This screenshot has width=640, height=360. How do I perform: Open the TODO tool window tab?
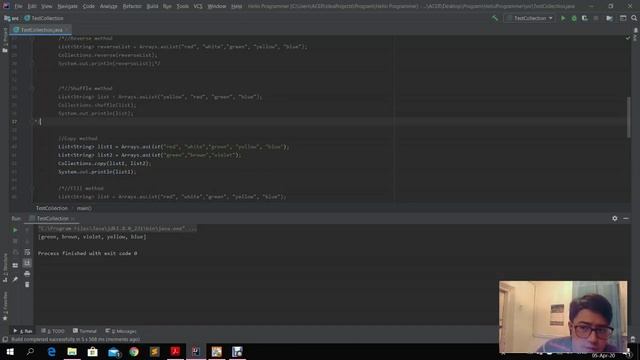click(53, 331)
